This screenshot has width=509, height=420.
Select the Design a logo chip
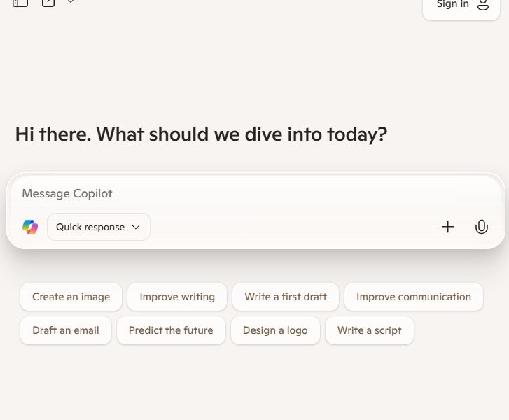pyautogui.click(x=275, y=330)
